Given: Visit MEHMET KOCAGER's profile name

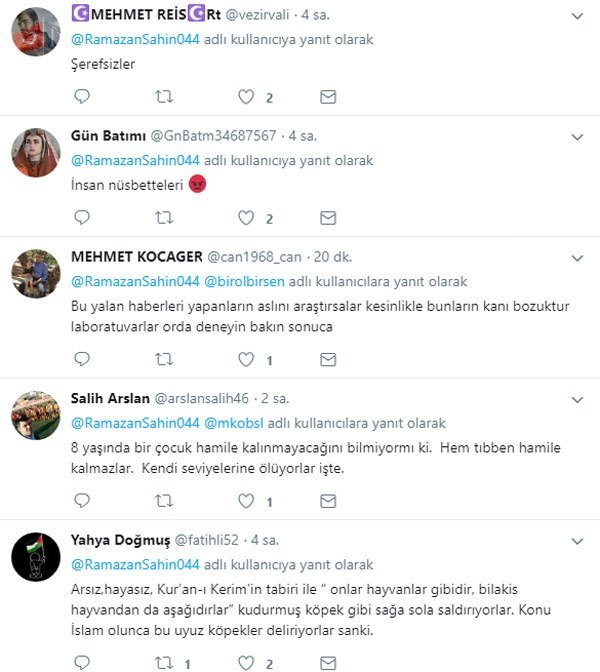Looking at the screenshot, I should point(136,257).
